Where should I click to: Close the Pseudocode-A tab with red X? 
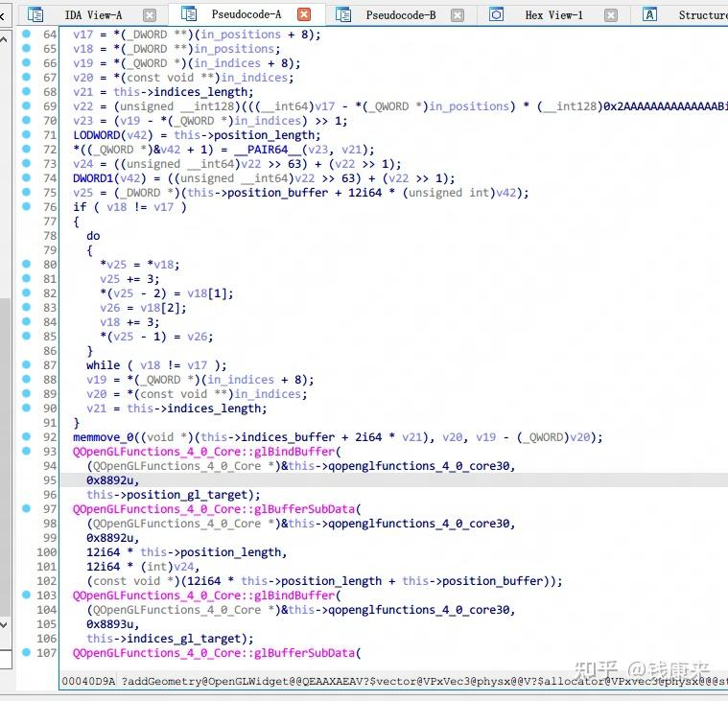(x=304, y=14)
